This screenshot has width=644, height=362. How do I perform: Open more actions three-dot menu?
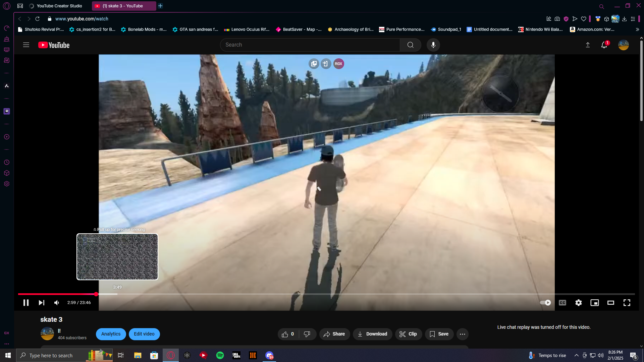[x=462, y=334]
